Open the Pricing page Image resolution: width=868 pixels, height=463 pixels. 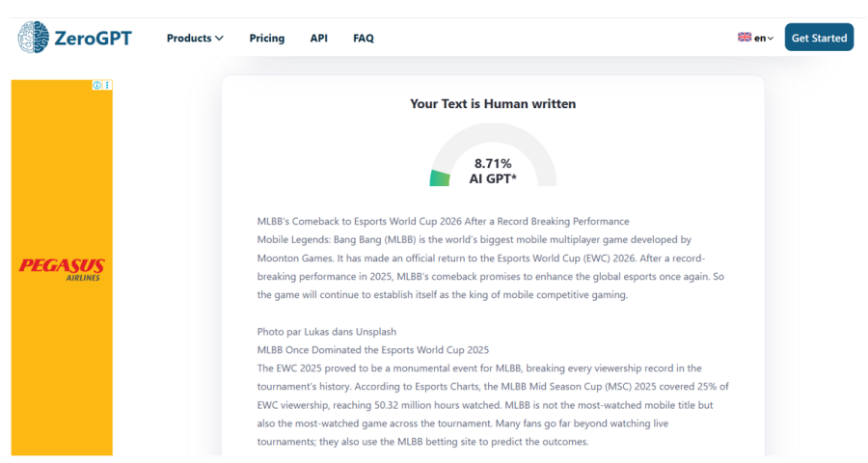[x=266, y=39]
